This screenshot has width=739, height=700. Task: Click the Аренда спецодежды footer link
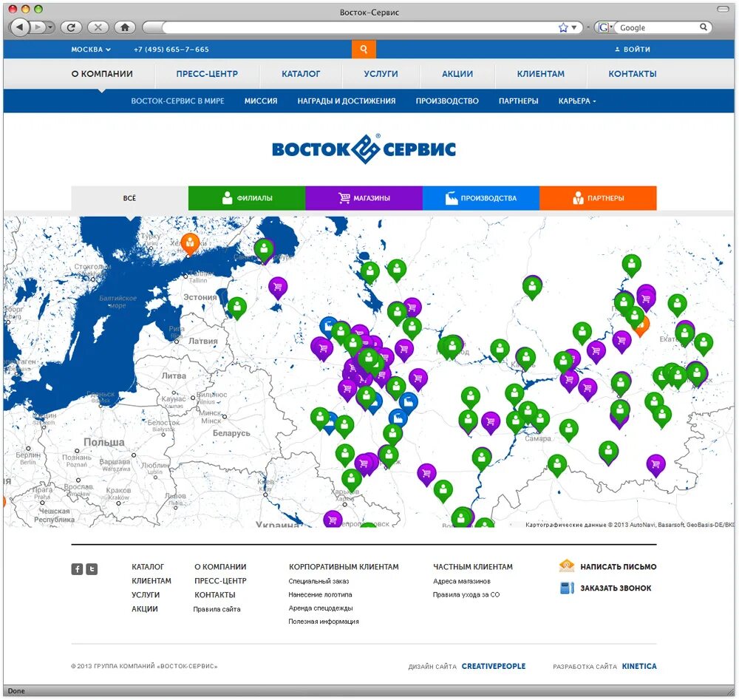click(x=321, y=608)
